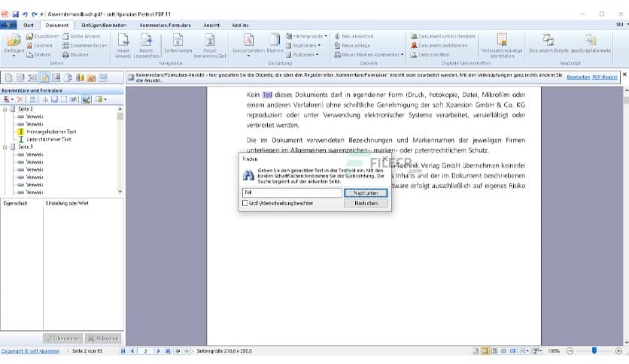Click Zusammenfassen in the ribbon
Screen dimensions: 629x364
[84, 45]
